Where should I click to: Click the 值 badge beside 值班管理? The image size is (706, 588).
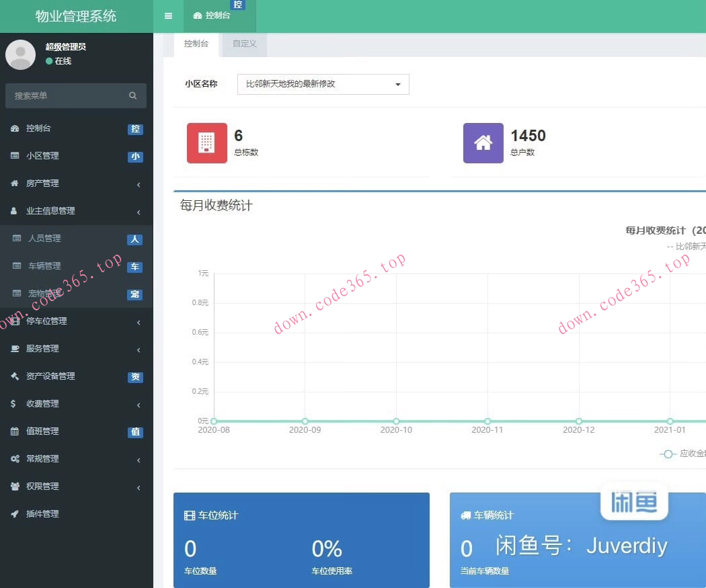pos(136,432)
